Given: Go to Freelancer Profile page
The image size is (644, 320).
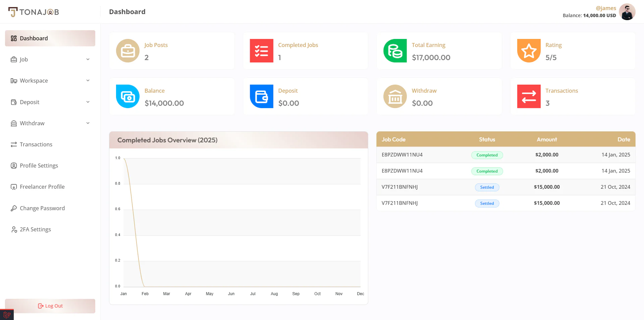Looking at the screenshot, I should coord(42,187).
